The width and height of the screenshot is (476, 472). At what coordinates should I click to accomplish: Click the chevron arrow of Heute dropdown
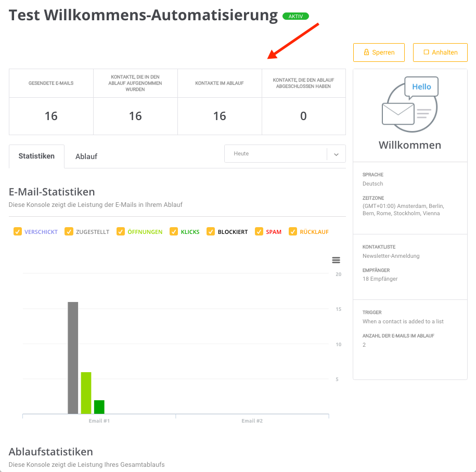pyautogui.click(x=336, y=154)
